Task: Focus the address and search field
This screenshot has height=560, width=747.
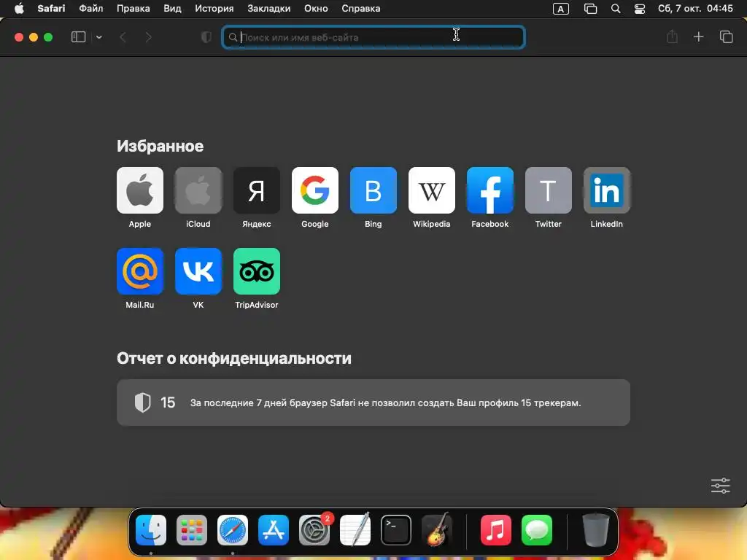Action: point(373,37)
